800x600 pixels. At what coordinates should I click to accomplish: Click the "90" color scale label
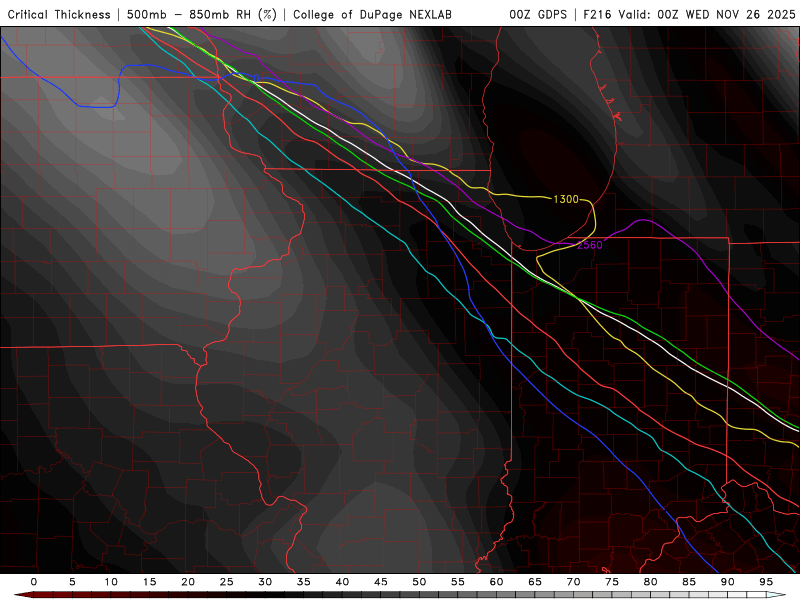728,582
